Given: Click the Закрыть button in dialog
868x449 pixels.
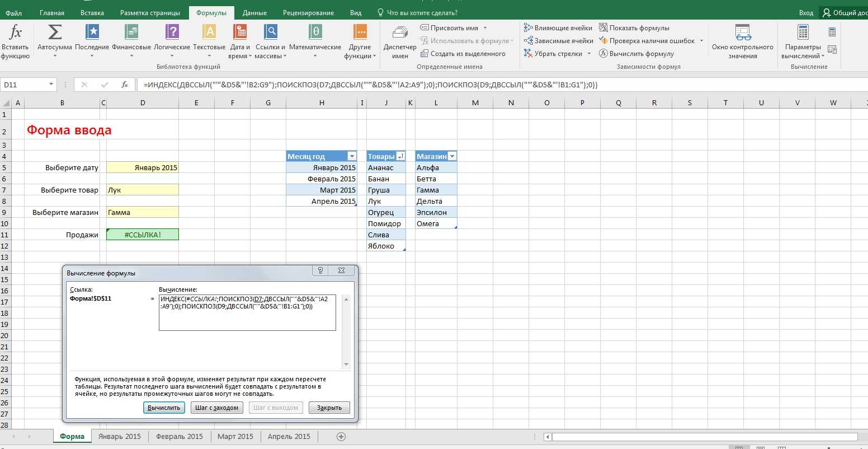Looking at the screenshot, I should point(329,408).
